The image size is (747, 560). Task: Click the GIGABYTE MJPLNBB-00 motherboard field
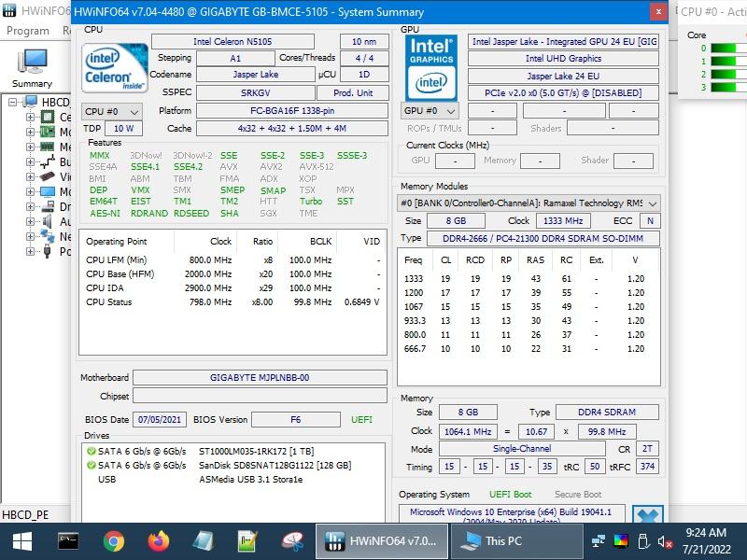[260, 378]
